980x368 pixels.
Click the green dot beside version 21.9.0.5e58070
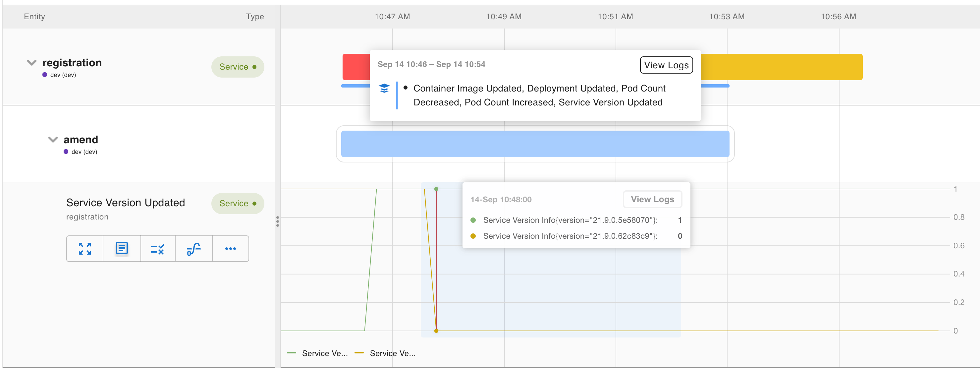coord(473,220)
